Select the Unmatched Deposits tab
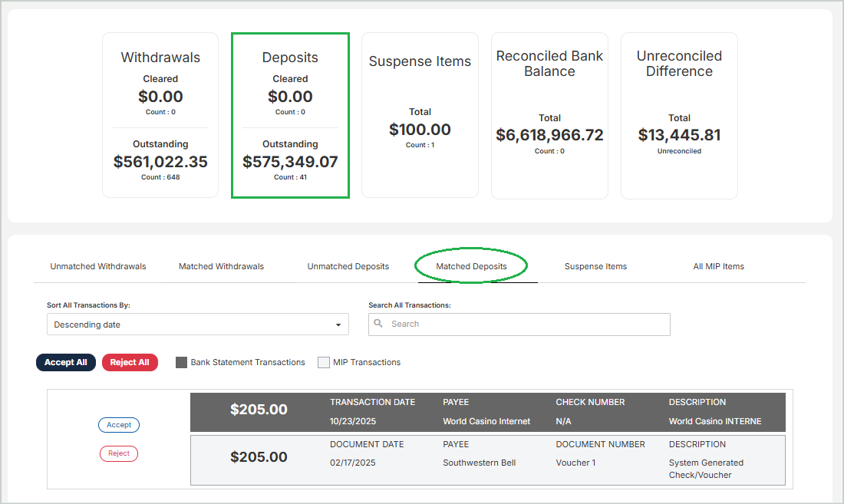Screen dimensions: 844x504 click(348, 266)
